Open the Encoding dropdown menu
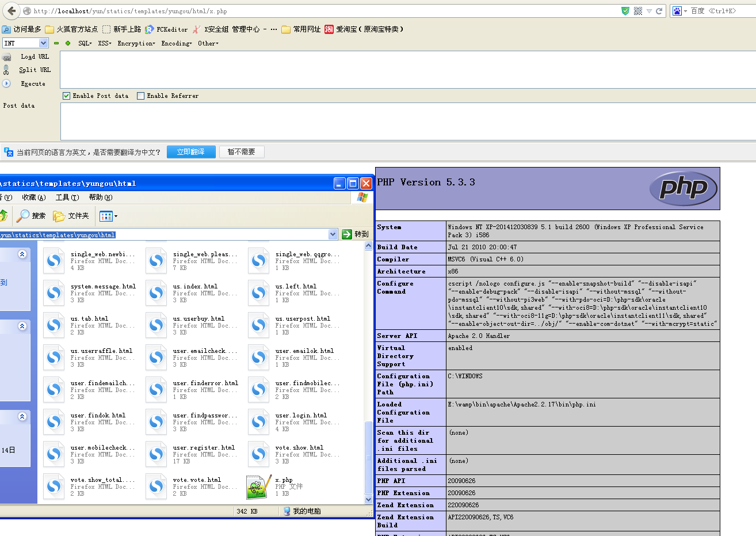This screenshot has height=536, width=756. [x=177, y=43]
